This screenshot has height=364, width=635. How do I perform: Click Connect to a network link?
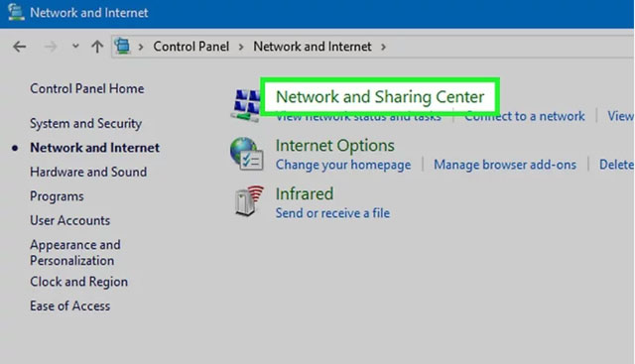click(525, 116)
